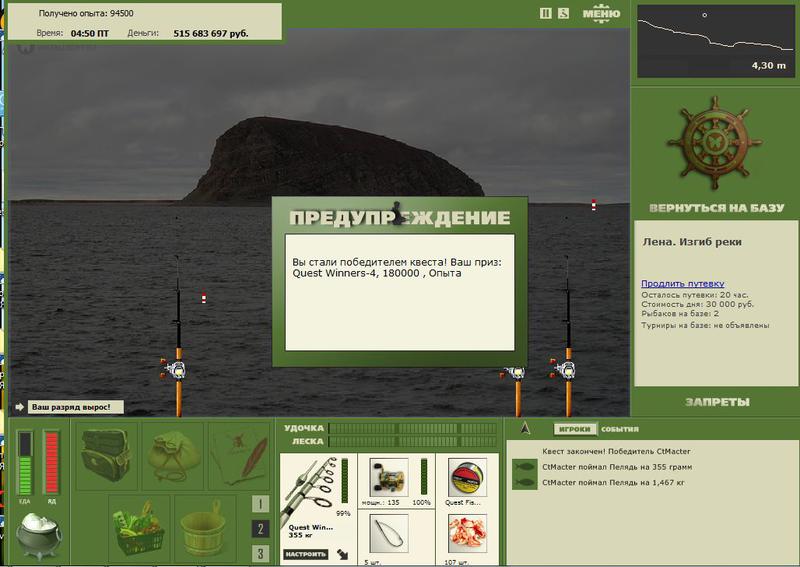Viewport: 800px width, 567px height.
Task: Click 'Квест закончен! Победитель CtMacter' message
Action: click(616, 451)
